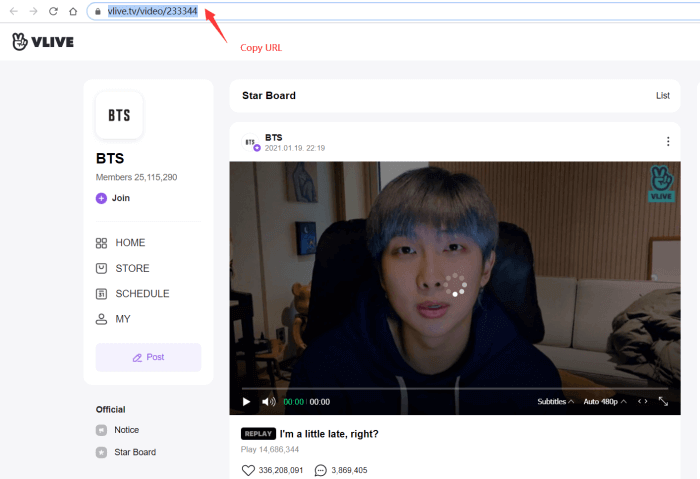
Task: Click the List link in Star Board header
Action: coord(662,96)
